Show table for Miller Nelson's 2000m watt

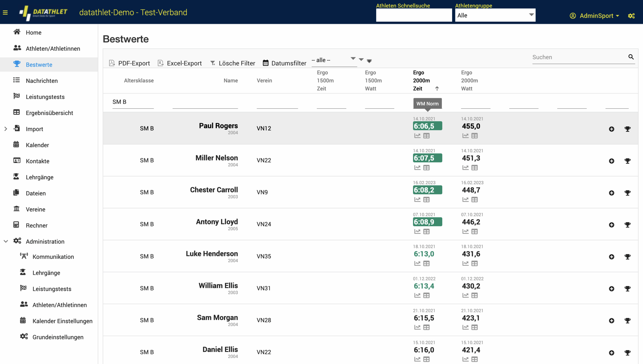tap(474, 168)
